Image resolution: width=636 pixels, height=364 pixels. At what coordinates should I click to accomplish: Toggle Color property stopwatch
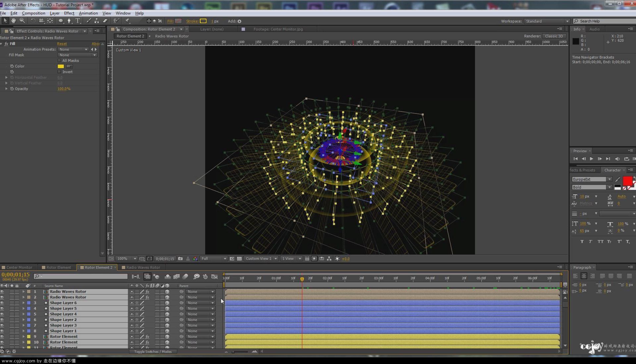12,66
